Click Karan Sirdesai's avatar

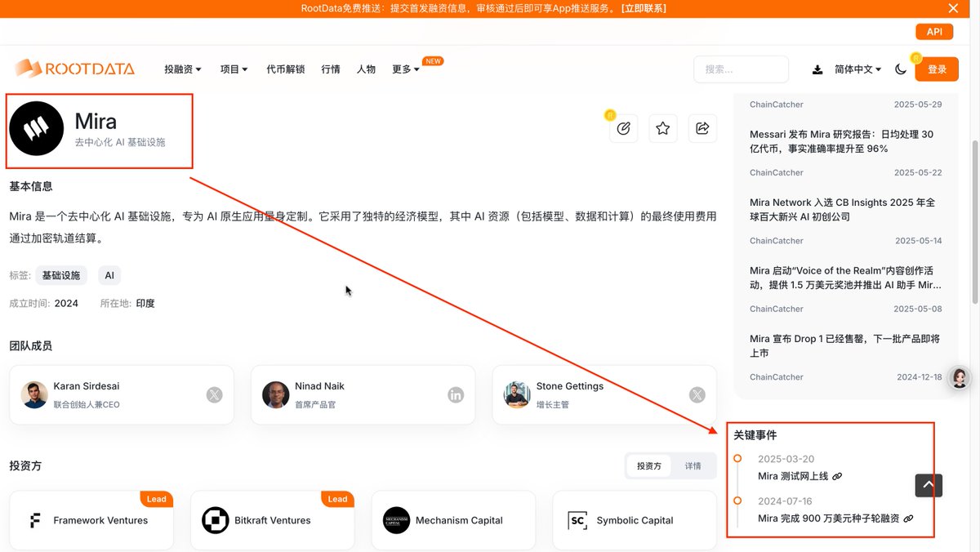click(x=34, y=395)
